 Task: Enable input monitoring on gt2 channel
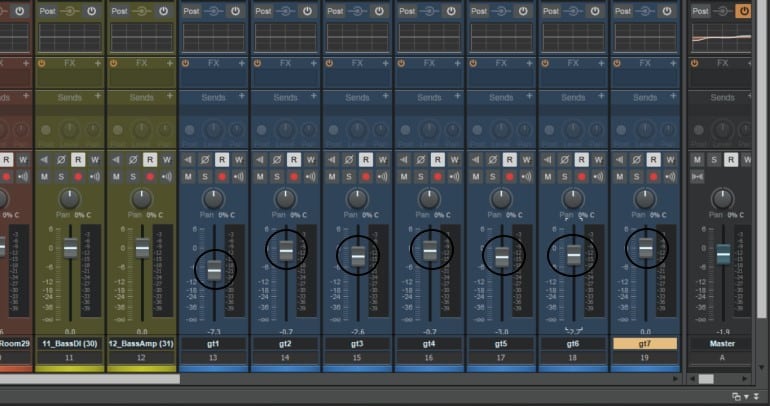coord(311,177)
